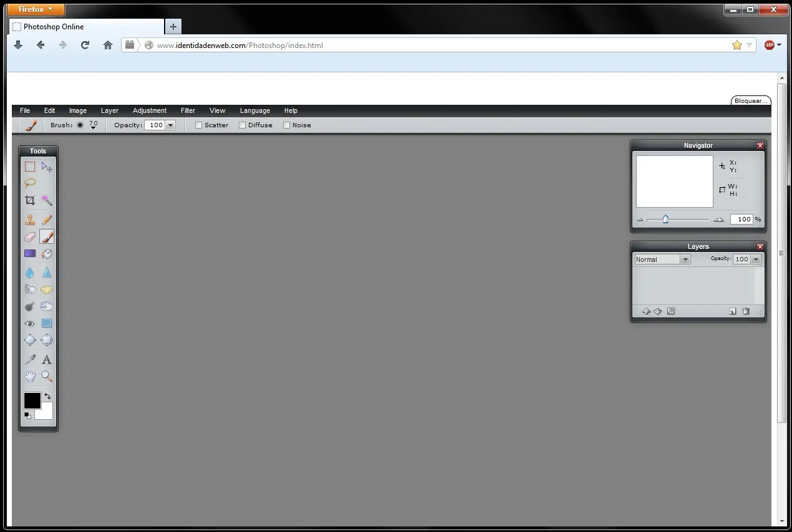Open a new Firefox tab
Screen dimensions: 792x532
coord(173,27)
